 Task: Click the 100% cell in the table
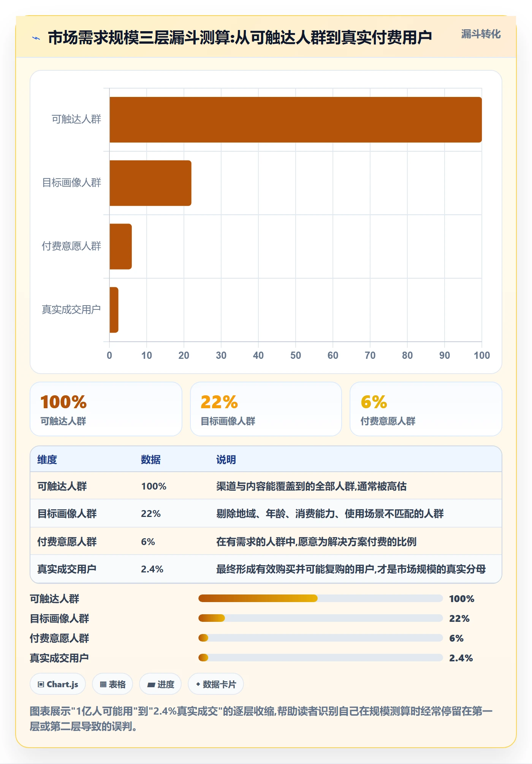154,486
